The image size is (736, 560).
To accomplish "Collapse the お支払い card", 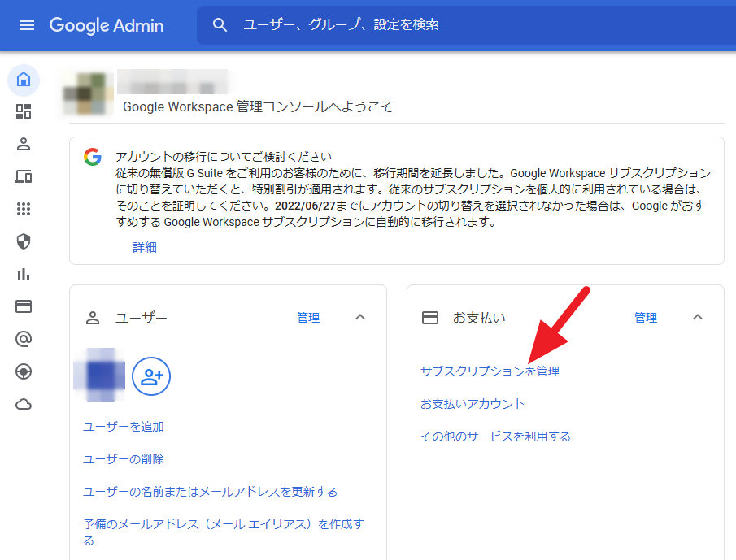I will (698, 318).
